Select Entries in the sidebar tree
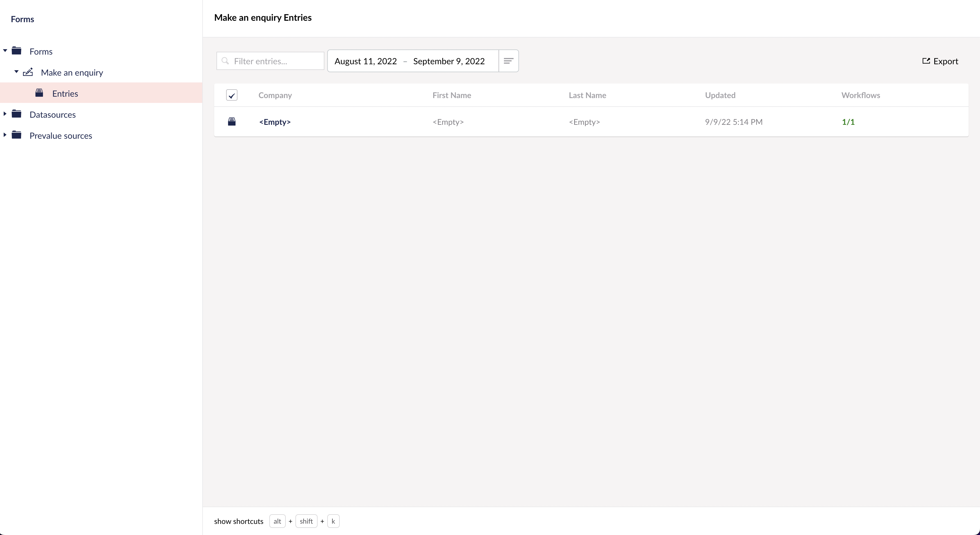The image size is (980, 535). coord(65,94)
